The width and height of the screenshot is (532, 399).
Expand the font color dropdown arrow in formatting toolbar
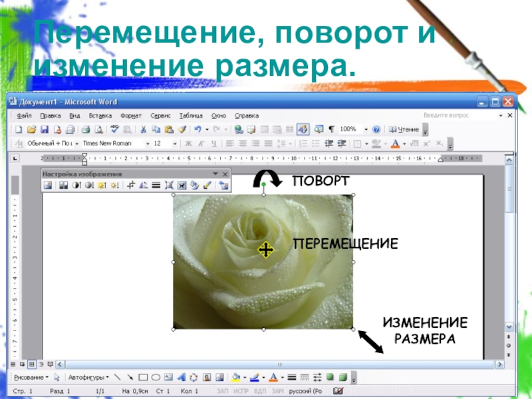click(404, 144)
